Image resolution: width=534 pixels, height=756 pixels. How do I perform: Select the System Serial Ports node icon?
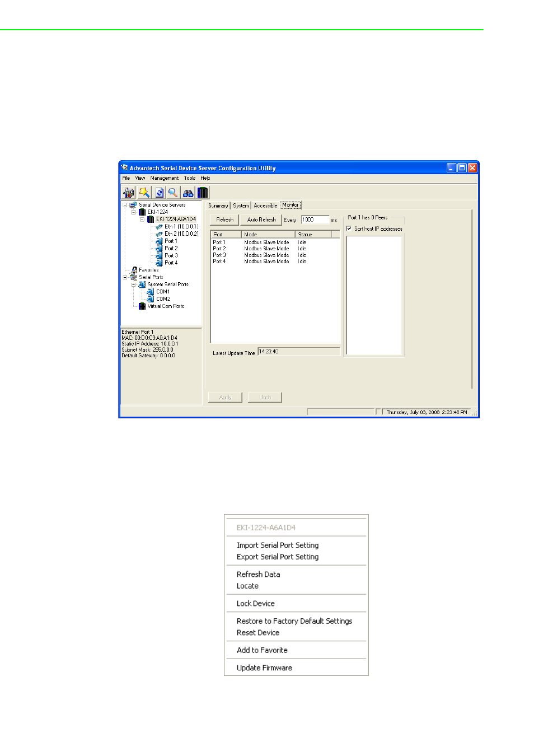142,284
